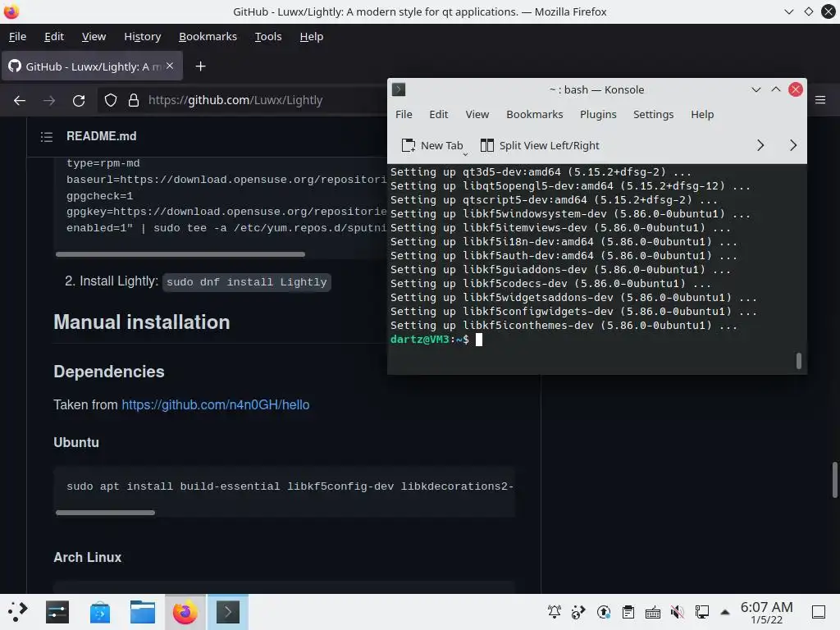Viewport: 840px width, 630px height.
Task: Open the updates indicator in system tray
Action: [603, 612]
